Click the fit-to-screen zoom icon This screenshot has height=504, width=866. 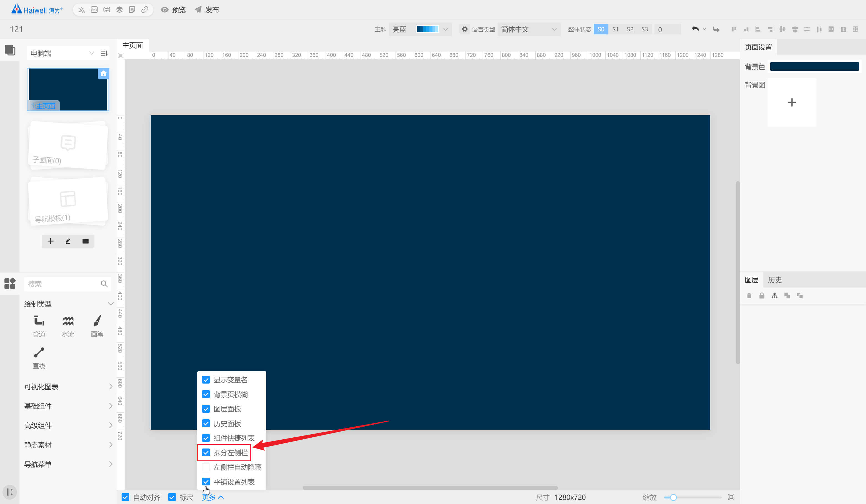pyautogui.click(x=731, y=497)
